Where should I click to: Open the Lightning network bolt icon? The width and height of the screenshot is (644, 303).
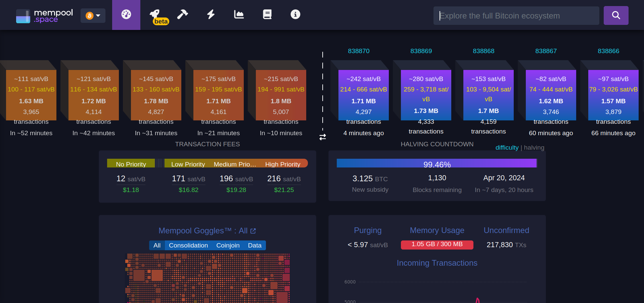coord(211,14)
